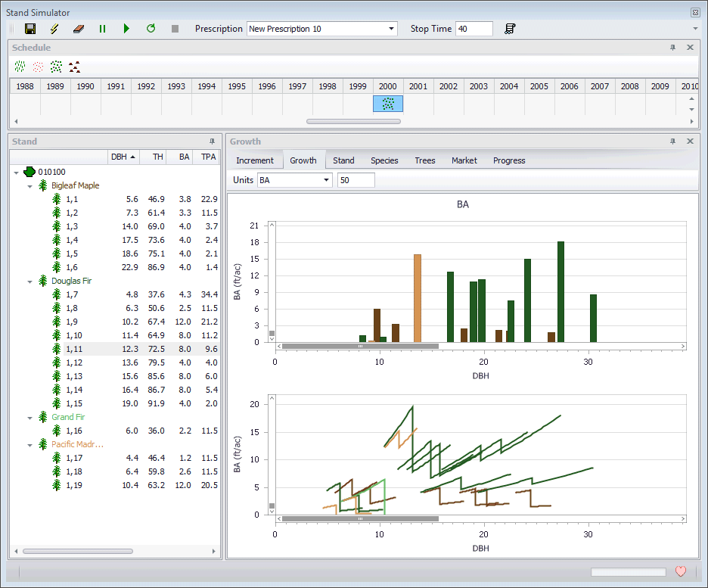Click tree icon of row 1,11
Viewport: 708px width, 588px height.
[x=57, y=349]
